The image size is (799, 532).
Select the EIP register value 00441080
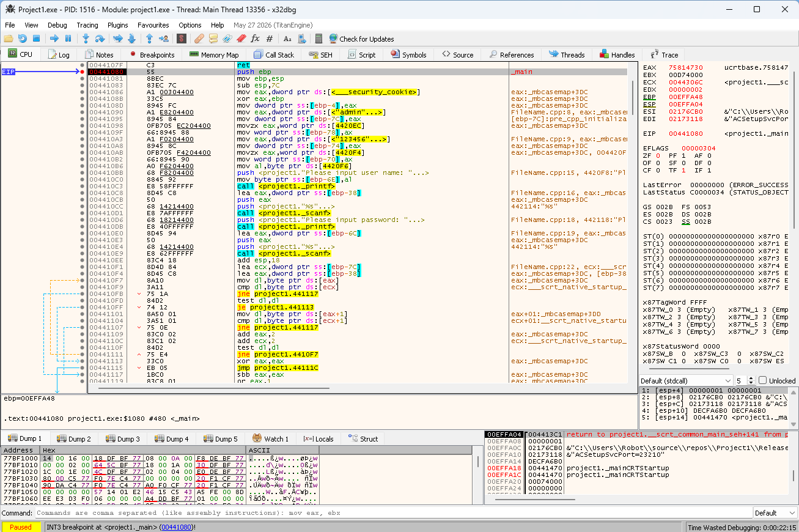[x=685, y=133]
